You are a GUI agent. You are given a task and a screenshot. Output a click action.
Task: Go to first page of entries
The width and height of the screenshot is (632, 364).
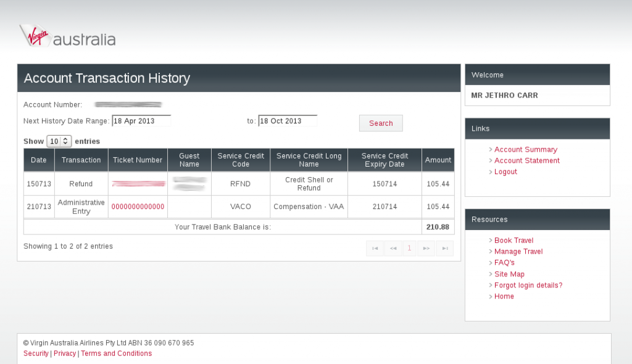coord(375,248)
